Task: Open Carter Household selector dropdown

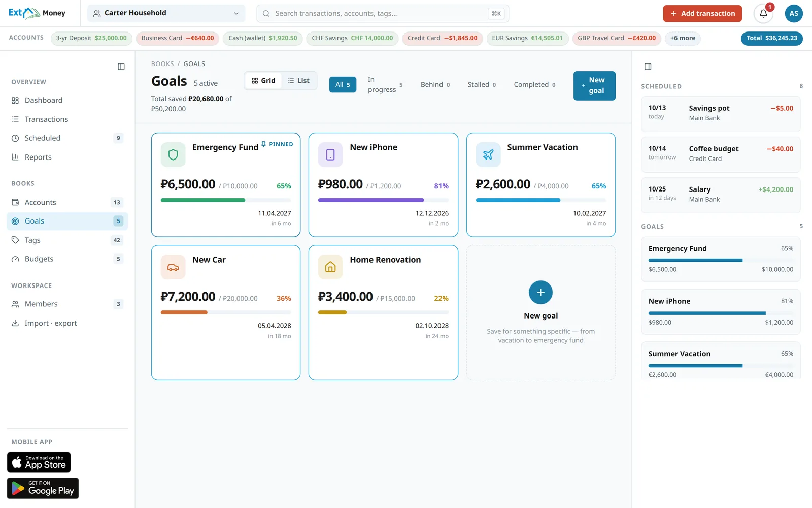Action: pyautogui.click(x=166, y=13)
